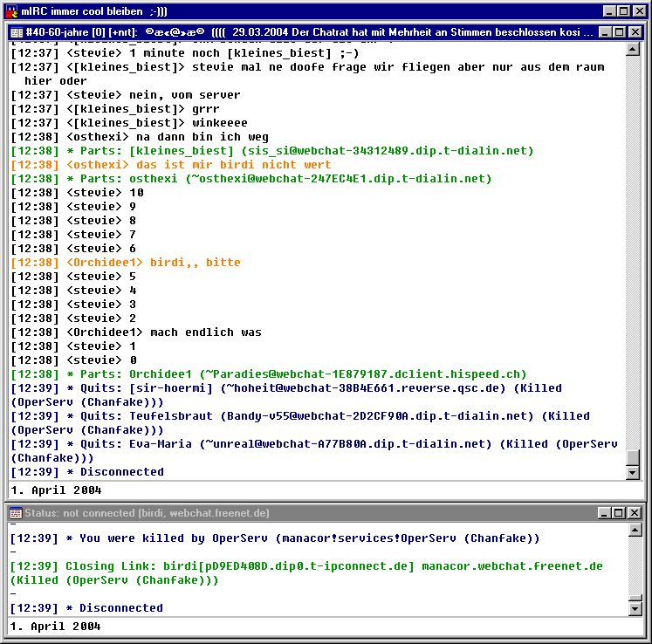Close the Status not connected window

pos(634,513)
